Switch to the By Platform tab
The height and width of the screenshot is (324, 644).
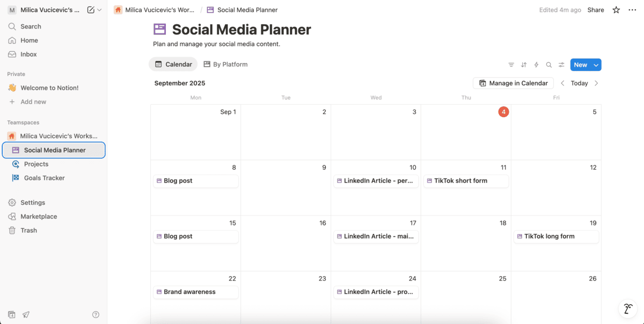pyautogui.click(x=225, y=64)
